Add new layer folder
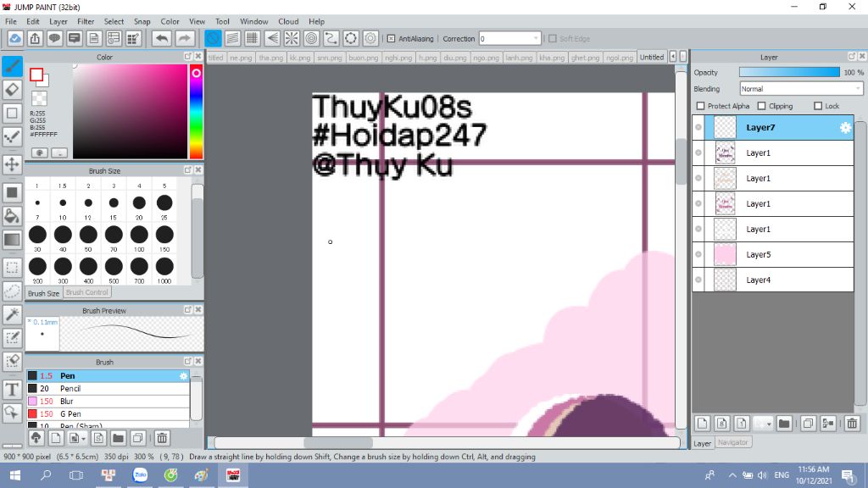Image resolution: width=868 pixels, height=488 pixels. 784,424
